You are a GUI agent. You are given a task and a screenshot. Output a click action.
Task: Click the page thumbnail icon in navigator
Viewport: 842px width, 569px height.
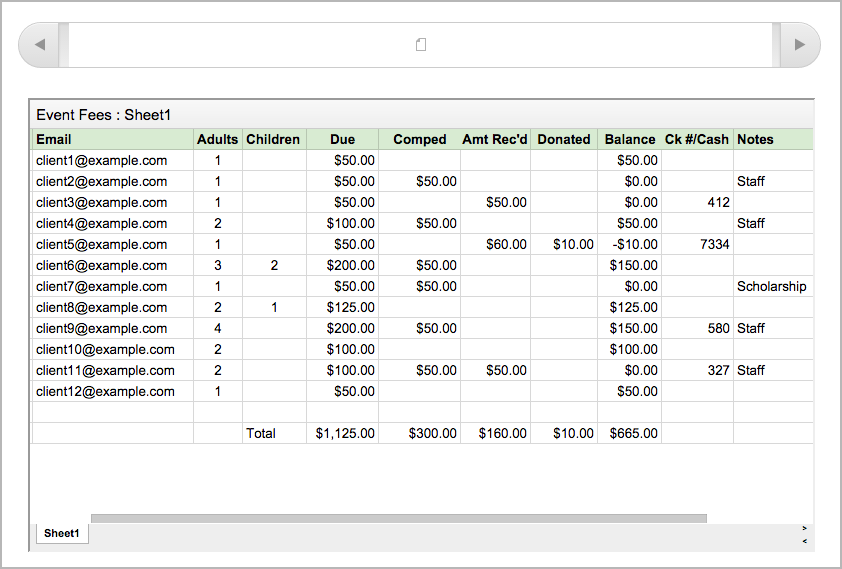tap(421, 45)
